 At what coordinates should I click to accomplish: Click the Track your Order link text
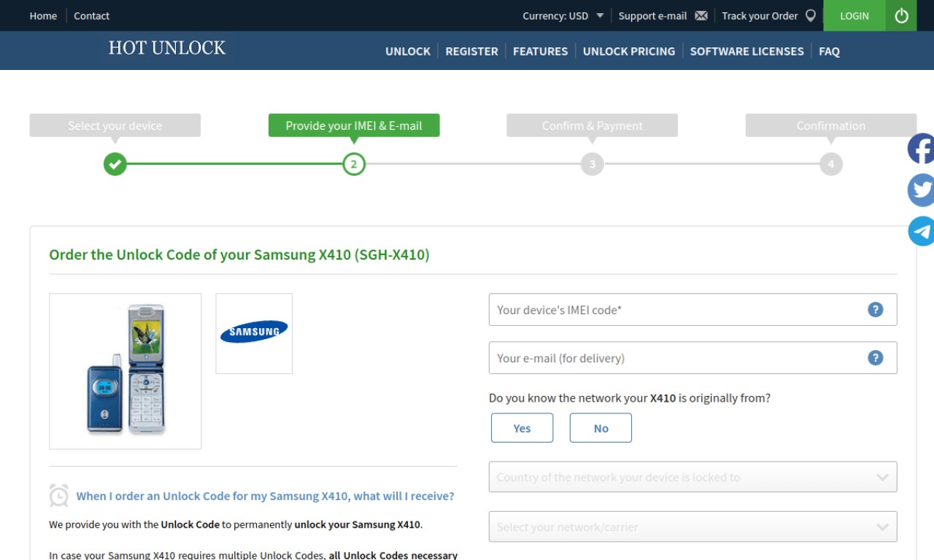point(760,15)
